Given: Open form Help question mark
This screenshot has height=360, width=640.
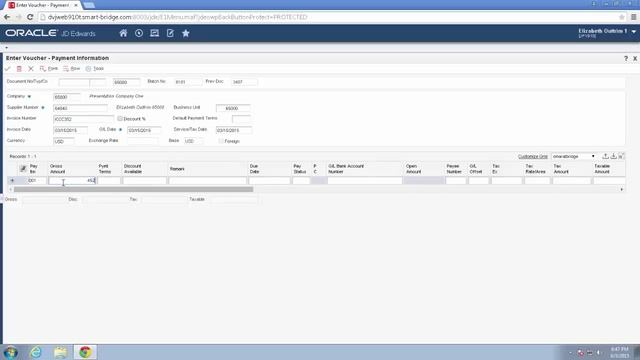Looking at the screenshot, I should tap(626, 59).
